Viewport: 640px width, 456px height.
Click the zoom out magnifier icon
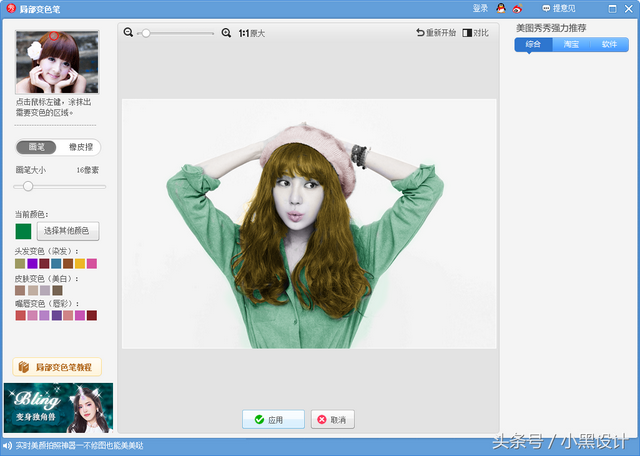coord(128,33)
